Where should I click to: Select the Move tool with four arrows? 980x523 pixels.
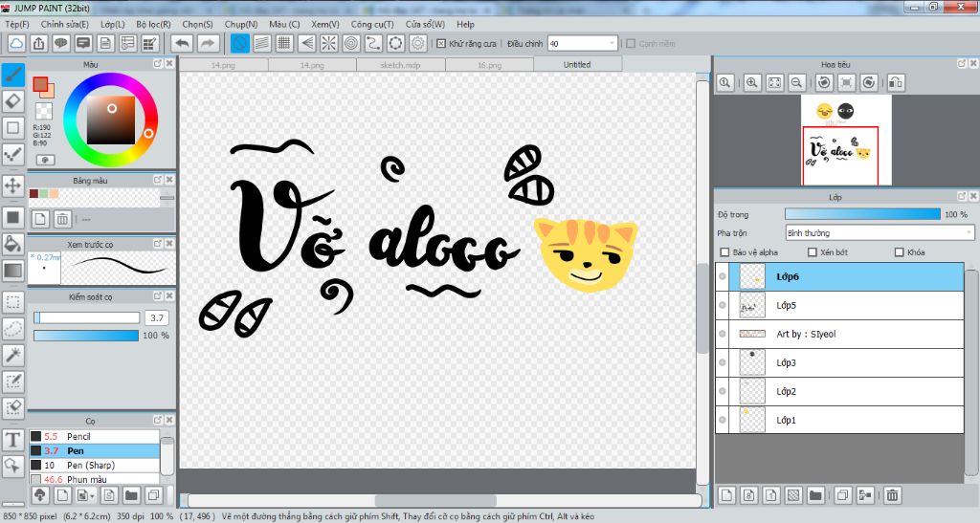13,185
